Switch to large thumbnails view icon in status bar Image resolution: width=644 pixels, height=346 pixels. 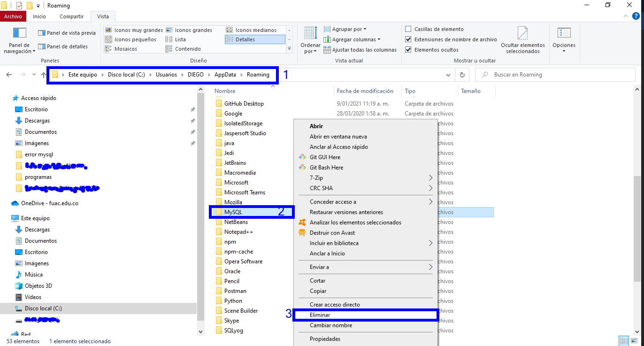(634, 341)
